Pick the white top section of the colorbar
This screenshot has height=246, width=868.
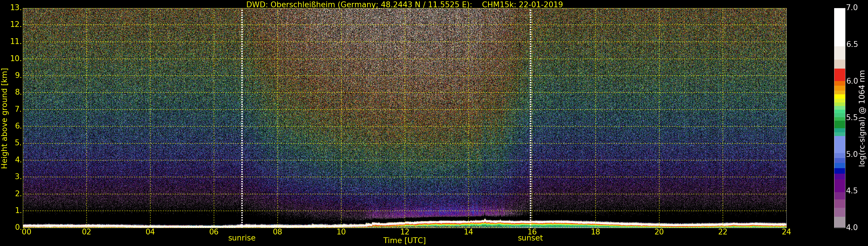839,27
